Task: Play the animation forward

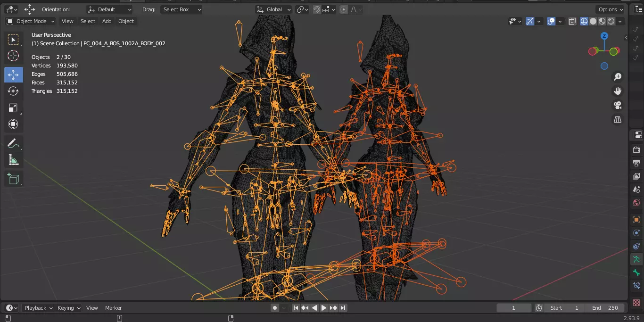Action: click(324, 308)
